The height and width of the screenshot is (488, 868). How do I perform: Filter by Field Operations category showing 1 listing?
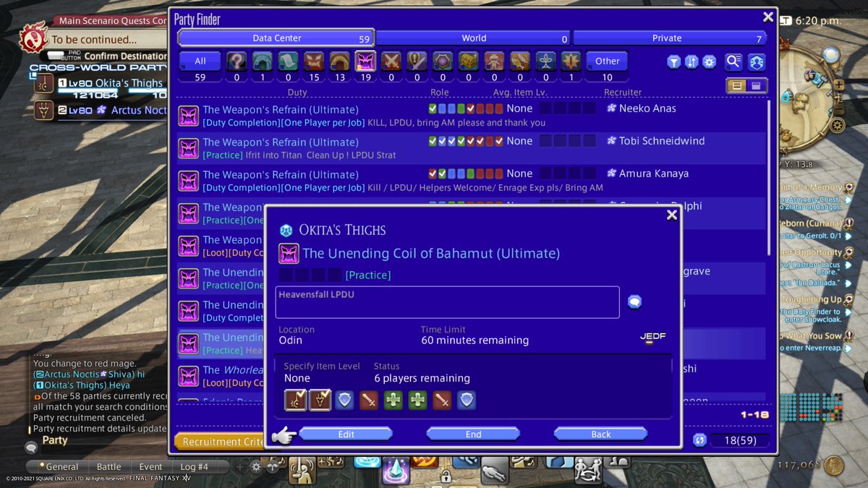click(x=571, y=61)
